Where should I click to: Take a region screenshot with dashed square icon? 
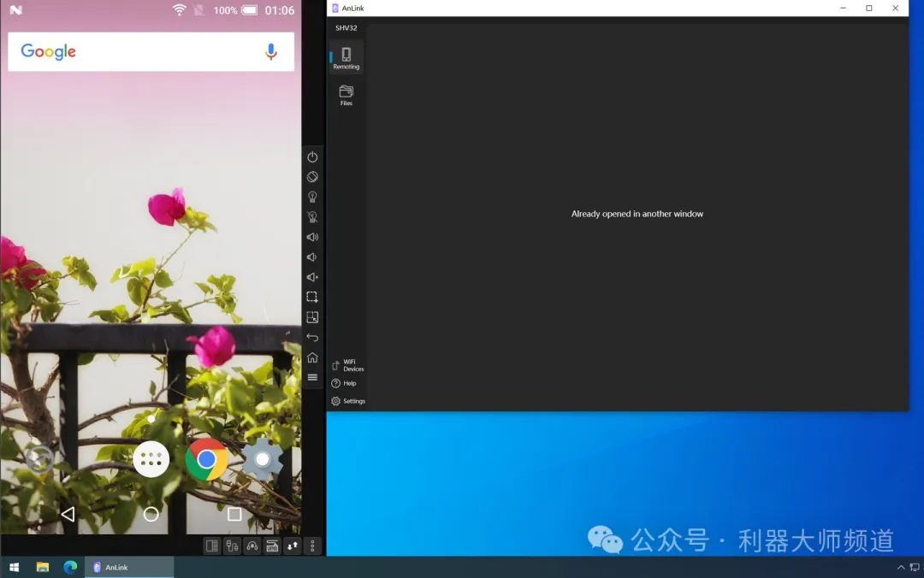pos(312,297)
